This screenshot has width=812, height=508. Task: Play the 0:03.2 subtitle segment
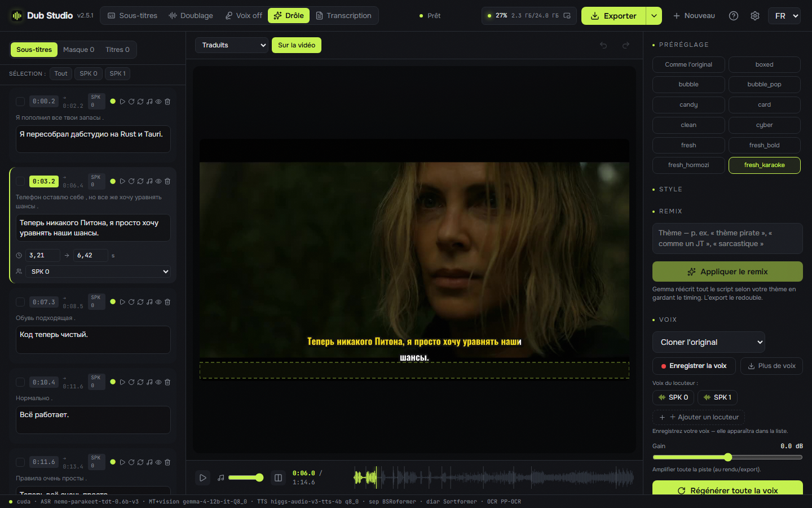122,181
